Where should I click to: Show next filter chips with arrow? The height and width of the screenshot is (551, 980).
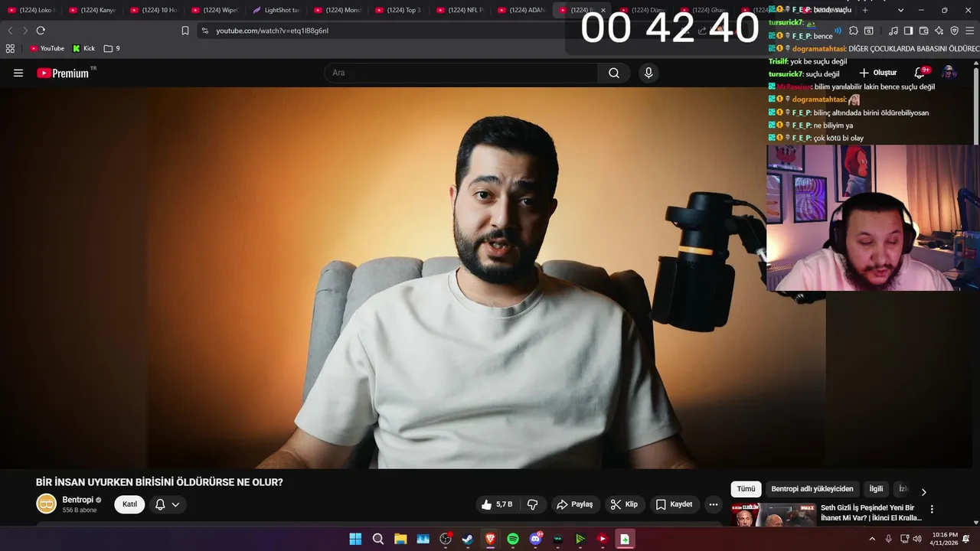pos(923,492)
